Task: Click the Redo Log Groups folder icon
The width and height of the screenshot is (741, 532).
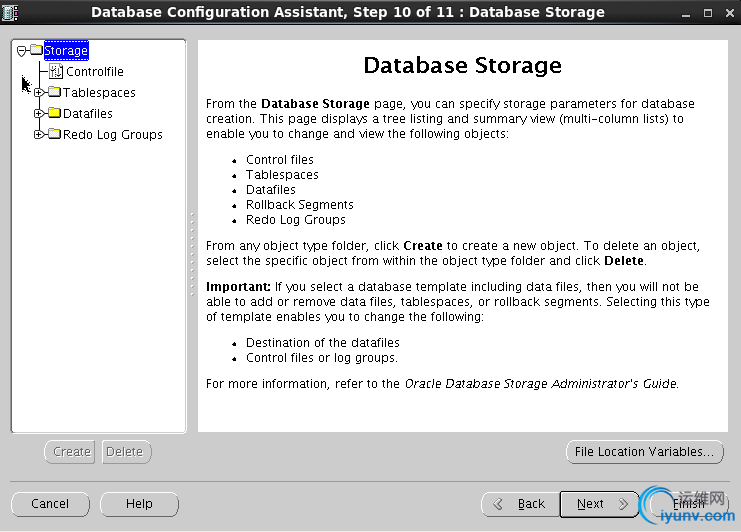Action: [x=54, y=135]
